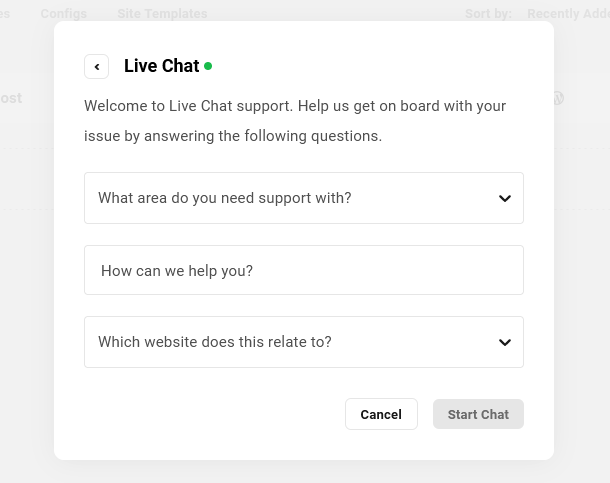Viewport: 610px width, 483px height.
Task: Open the Recently Added sort dropdown
Action: pos(567,14)
